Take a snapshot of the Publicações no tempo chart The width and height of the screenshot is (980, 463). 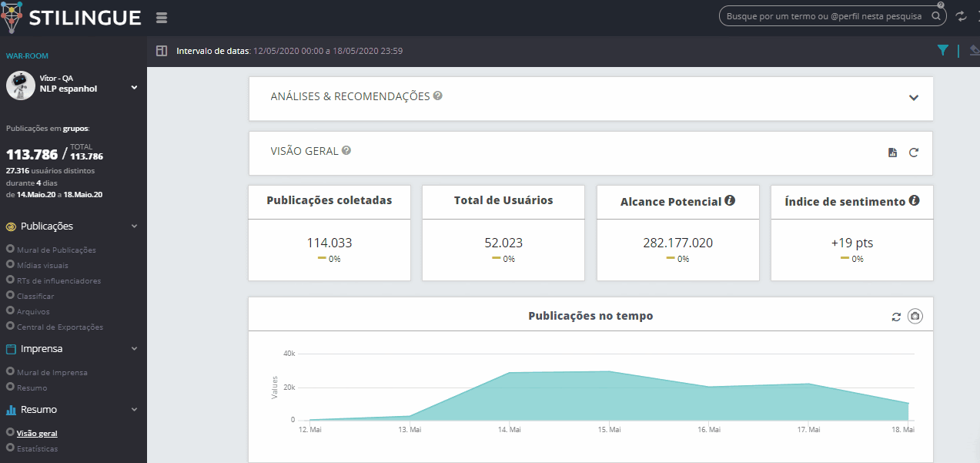point(915,316)
